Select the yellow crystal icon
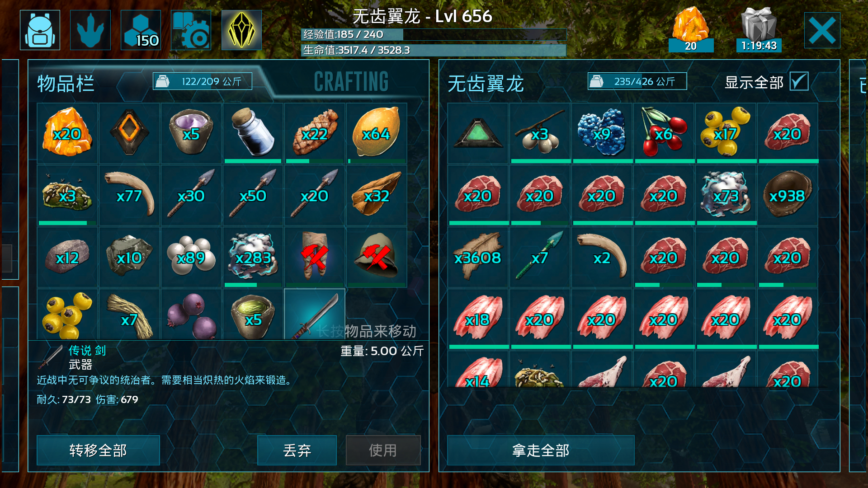This screenshot has height=488, width=868. pyautogui.click(x=241, y=30)
